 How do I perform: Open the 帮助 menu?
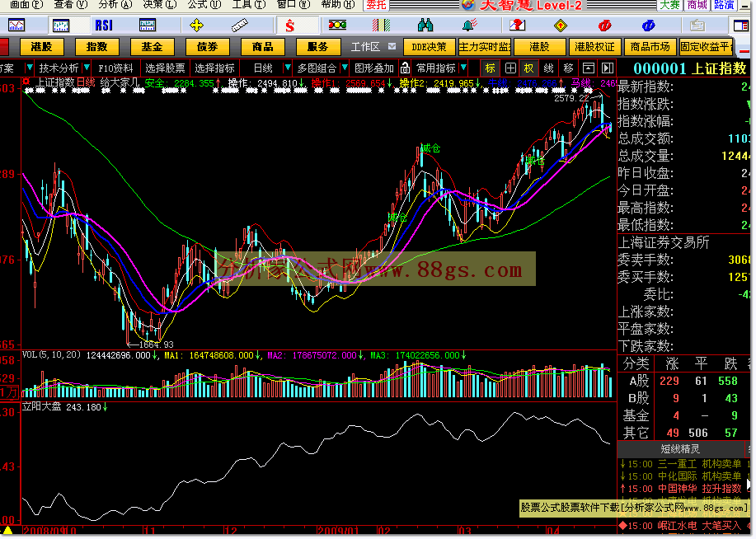(338, 5)
